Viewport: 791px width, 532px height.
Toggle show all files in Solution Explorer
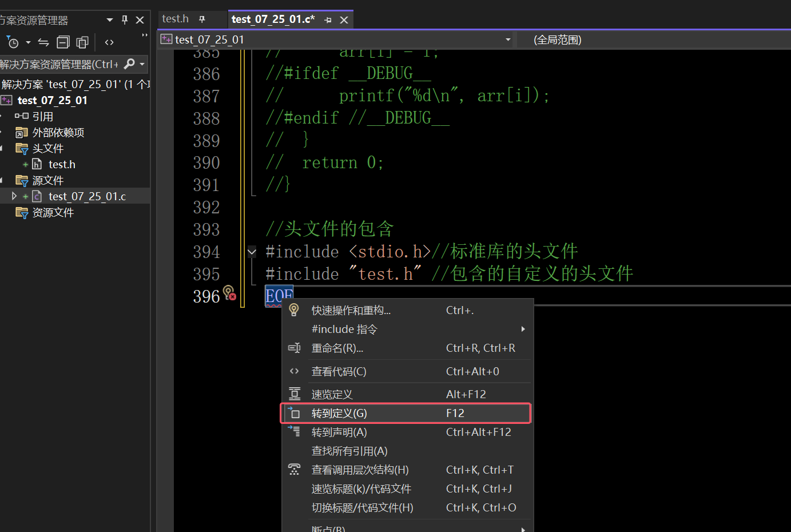[x=82, y=42]
